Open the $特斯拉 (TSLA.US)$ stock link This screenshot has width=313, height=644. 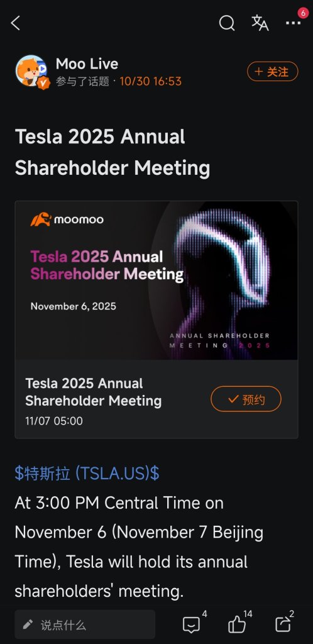pyautogui.click(x=87, y=474)
